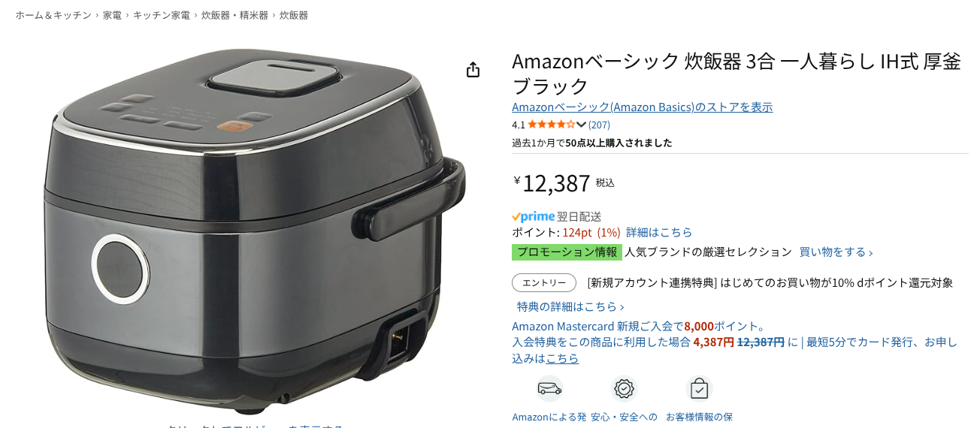Click the share icon beside product image

tap(473, 70)
